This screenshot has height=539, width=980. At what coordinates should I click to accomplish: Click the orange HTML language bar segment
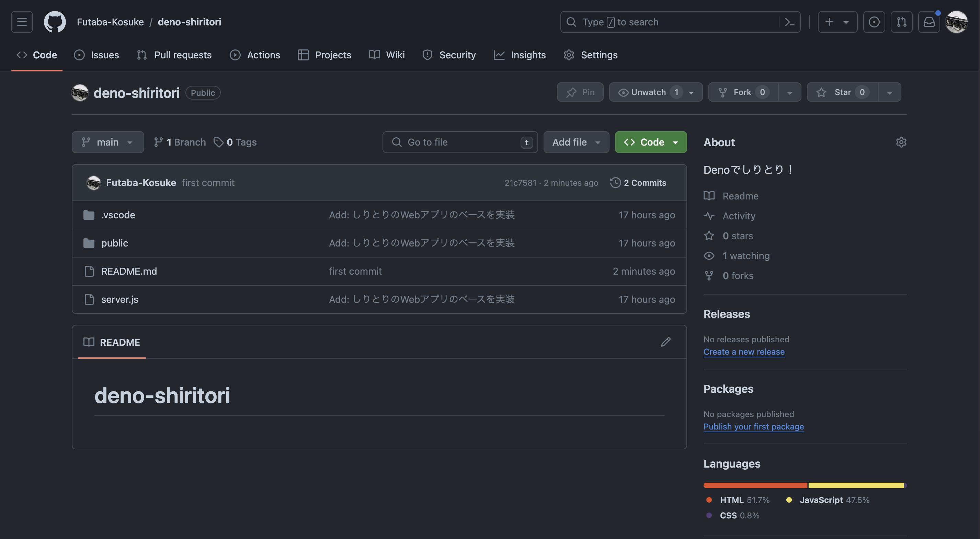pos(755,485)
